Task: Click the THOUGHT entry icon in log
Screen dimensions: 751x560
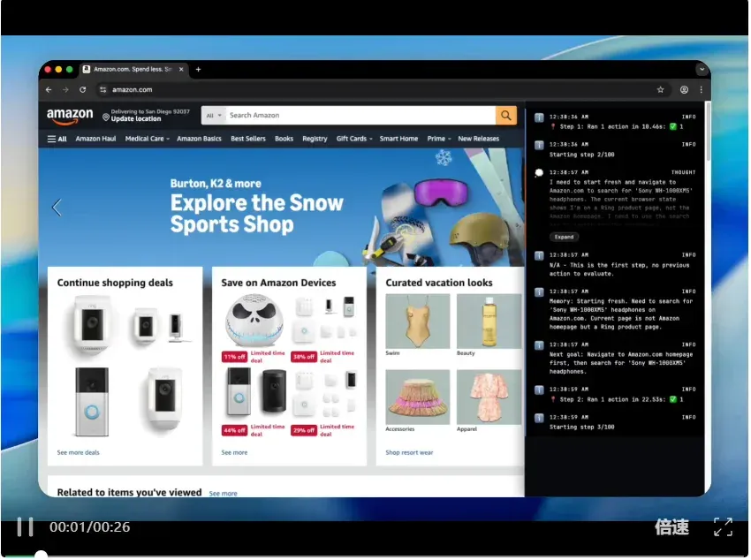Action: point(539,173)
